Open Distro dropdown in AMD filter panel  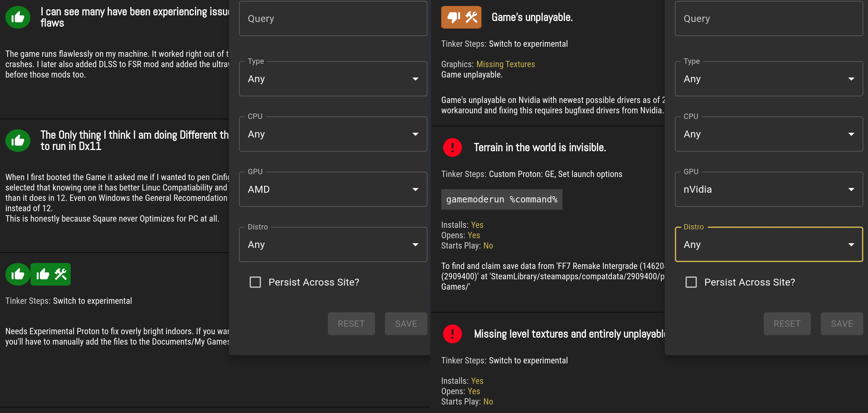333,244
